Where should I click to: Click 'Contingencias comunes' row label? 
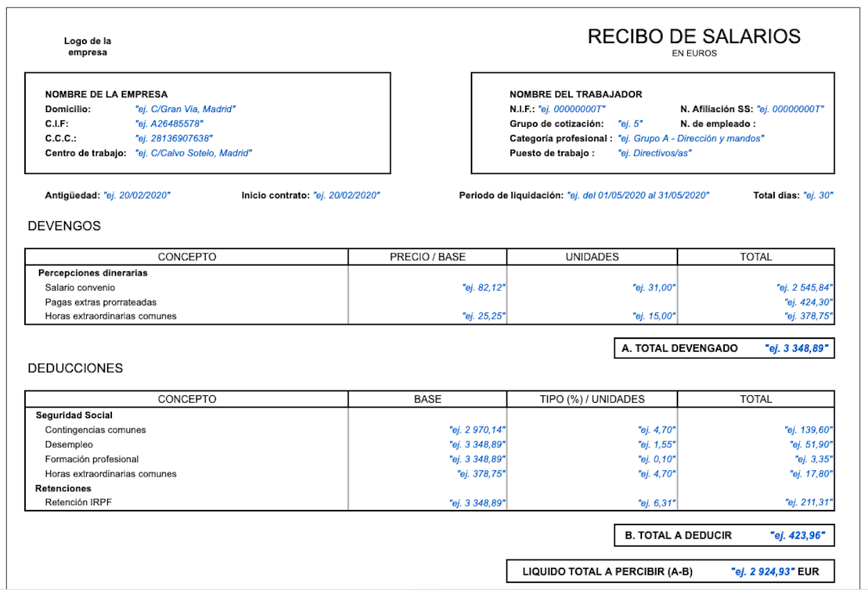(95, 430)
